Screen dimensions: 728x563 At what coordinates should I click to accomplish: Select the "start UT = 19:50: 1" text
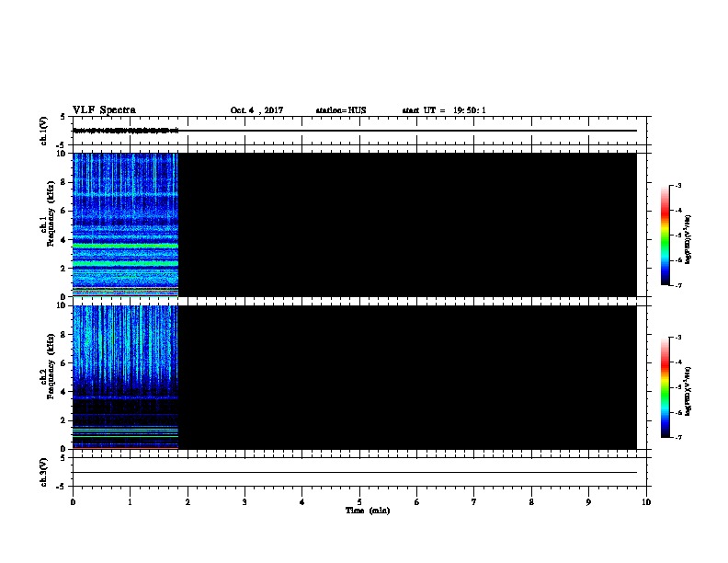point(444,110)
